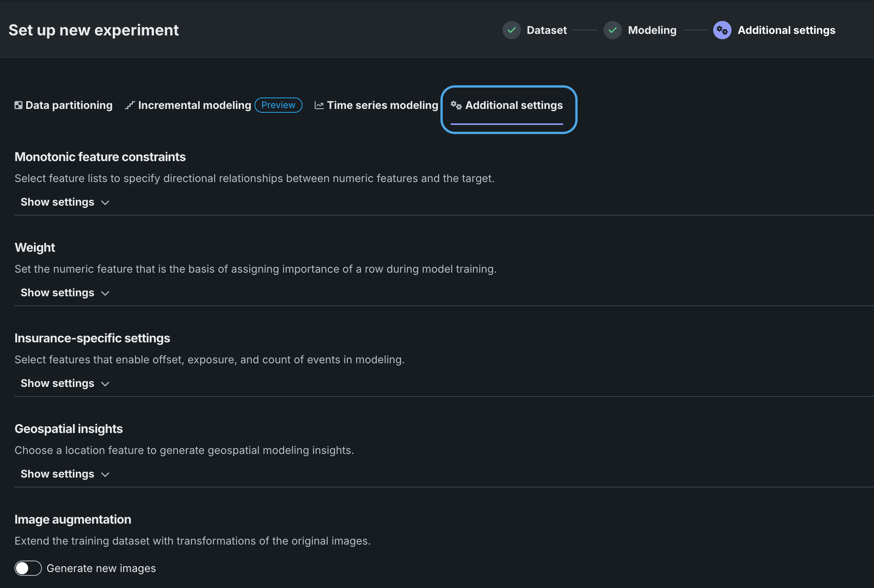Click the Time series modeling chart icon
Viewport: 874px width, 588px height.
(x=319, y=105)
